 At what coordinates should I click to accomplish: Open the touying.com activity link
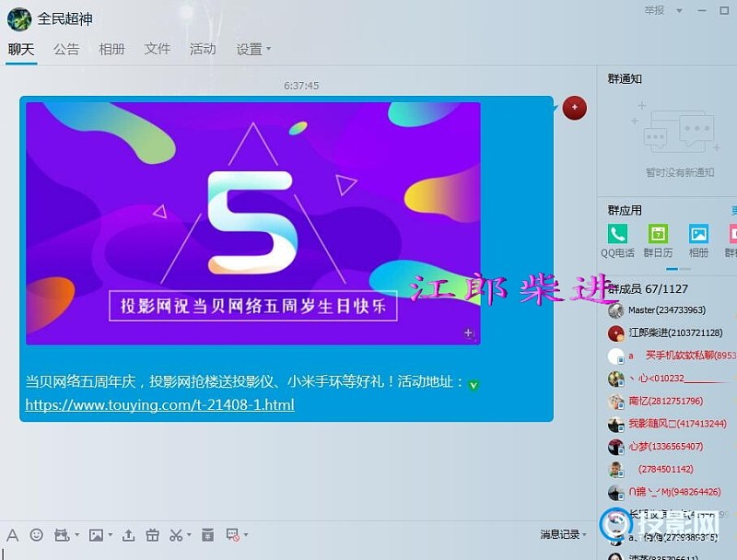[x=159, y=404]
